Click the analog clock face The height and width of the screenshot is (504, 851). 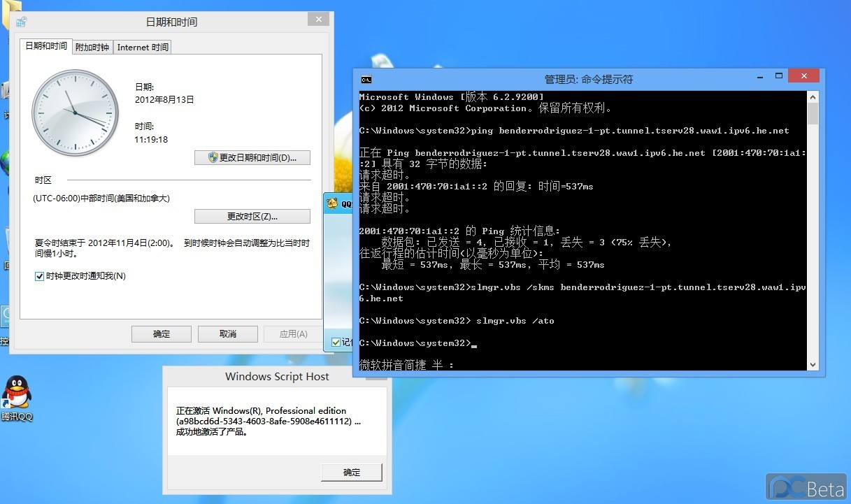coord(76,113)
